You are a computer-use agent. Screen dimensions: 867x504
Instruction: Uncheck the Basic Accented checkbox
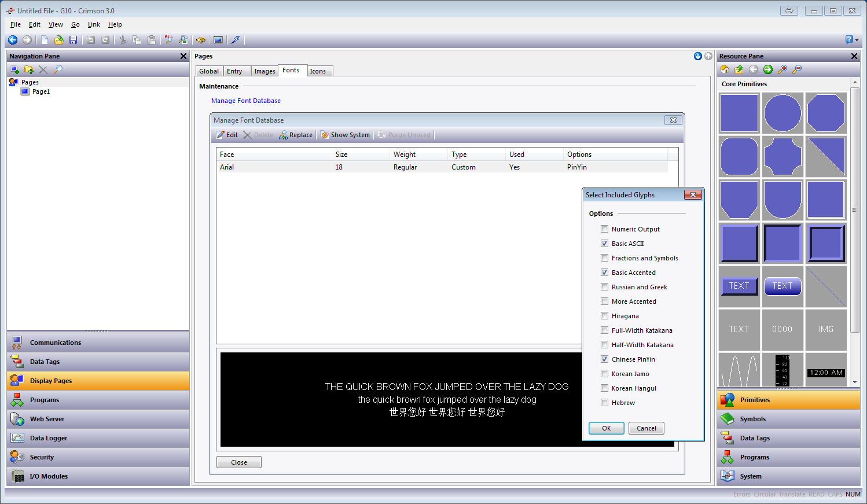pyautogui.click(x=604, y=273)
